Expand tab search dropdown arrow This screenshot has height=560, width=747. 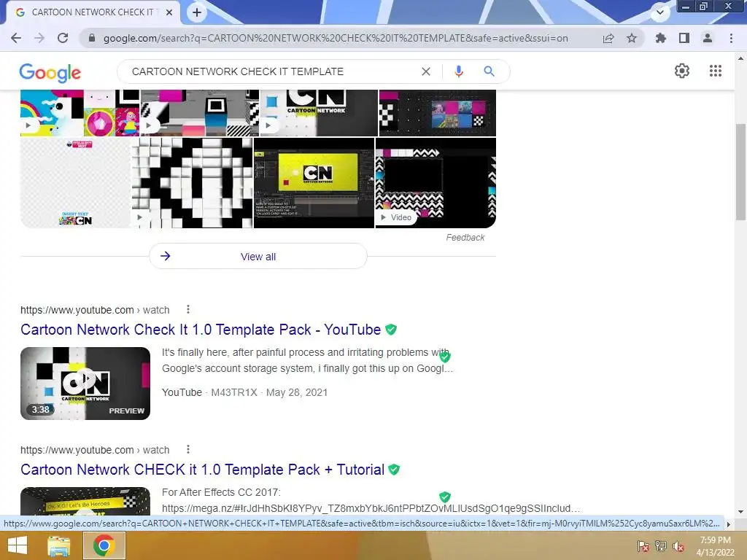coord(660,12)
